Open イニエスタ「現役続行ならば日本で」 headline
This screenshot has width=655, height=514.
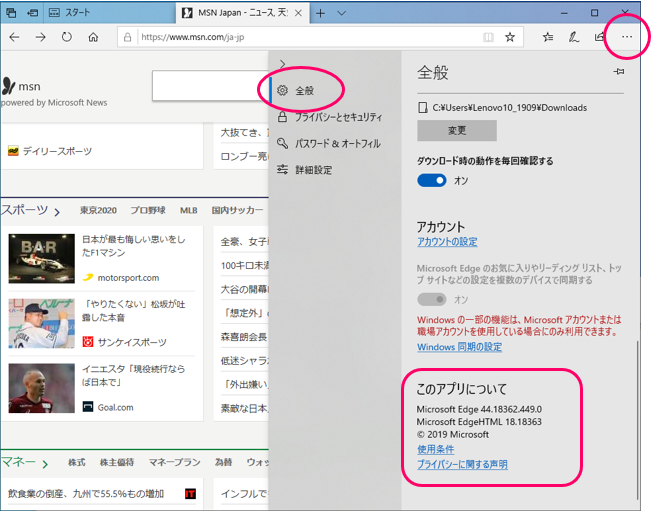pyautogui.click(x=133, y=375)
